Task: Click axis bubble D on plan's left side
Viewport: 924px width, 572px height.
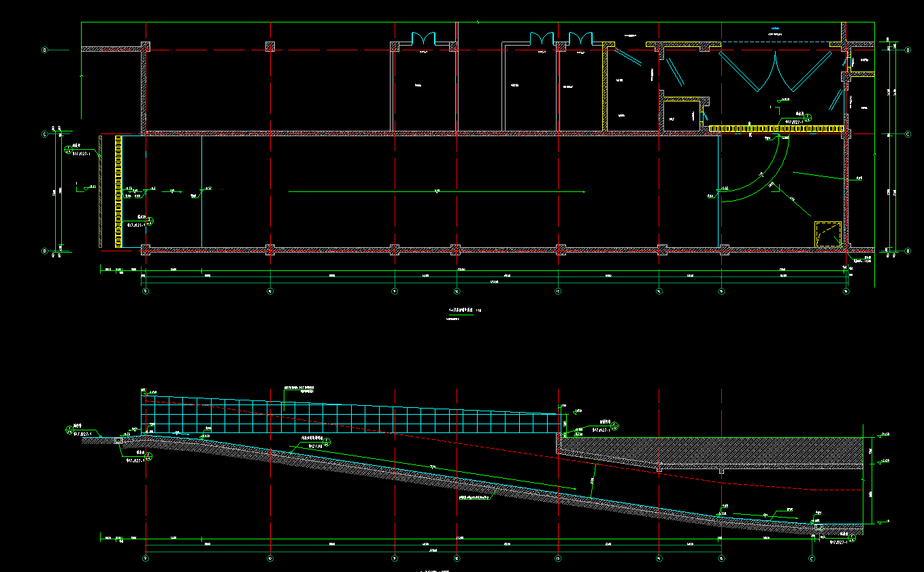Action: (45, 50)
